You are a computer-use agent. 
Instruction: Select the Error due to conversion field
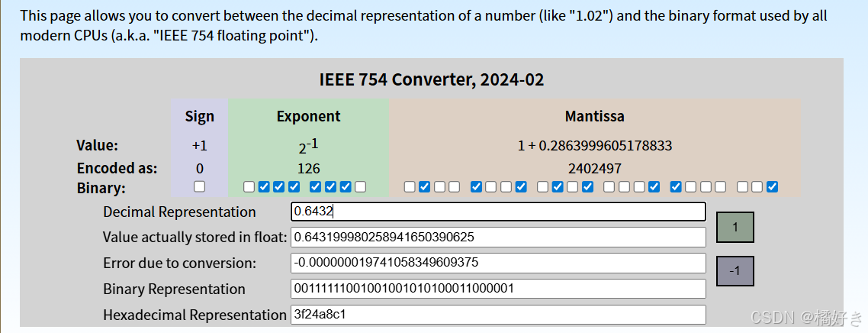point(498,263)
